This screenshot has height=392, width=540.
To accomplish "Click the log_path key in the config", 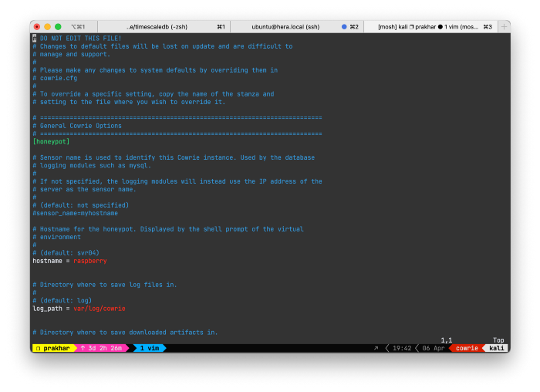I will [x=47, y=309].
